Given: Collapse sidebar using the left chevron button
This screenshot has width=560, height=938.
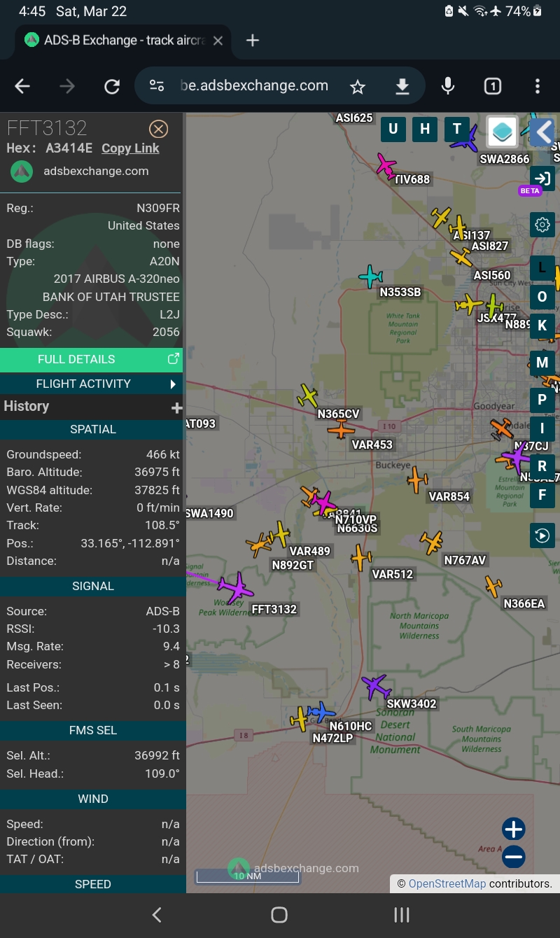Looking at the screenshot, I should tap(542, 132).
